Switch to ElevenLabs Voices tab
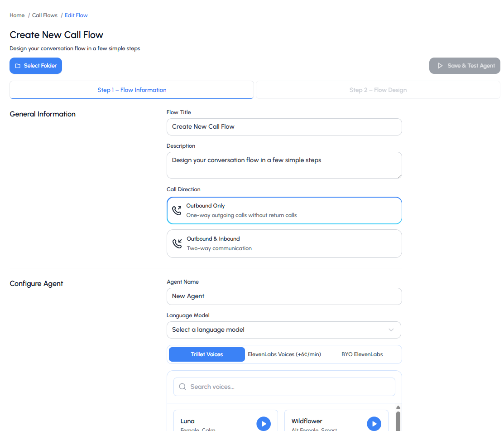 click(x=284, y=354)
